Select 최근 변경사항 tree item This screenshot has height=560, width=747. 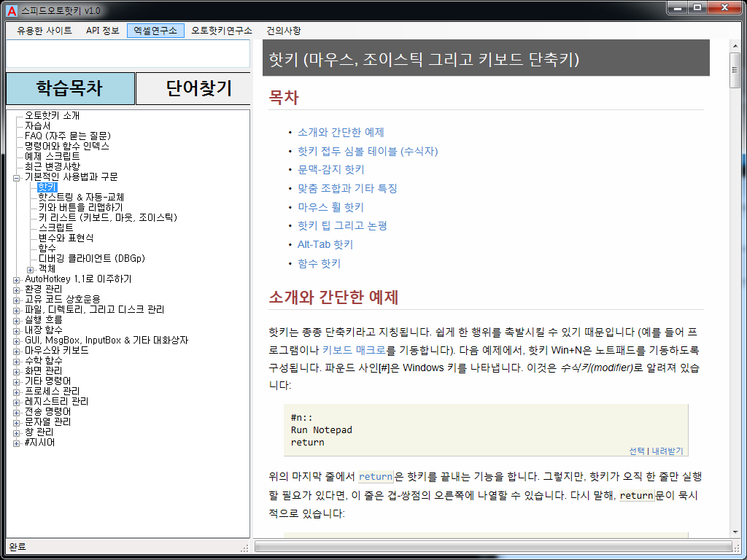[x=53, y=167]
